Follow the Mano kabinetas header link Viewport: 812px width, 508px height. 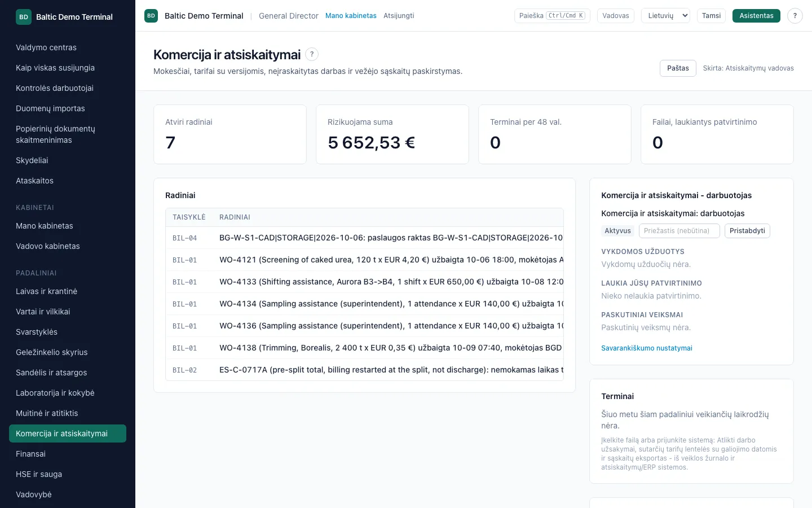[x=351, y=16]
